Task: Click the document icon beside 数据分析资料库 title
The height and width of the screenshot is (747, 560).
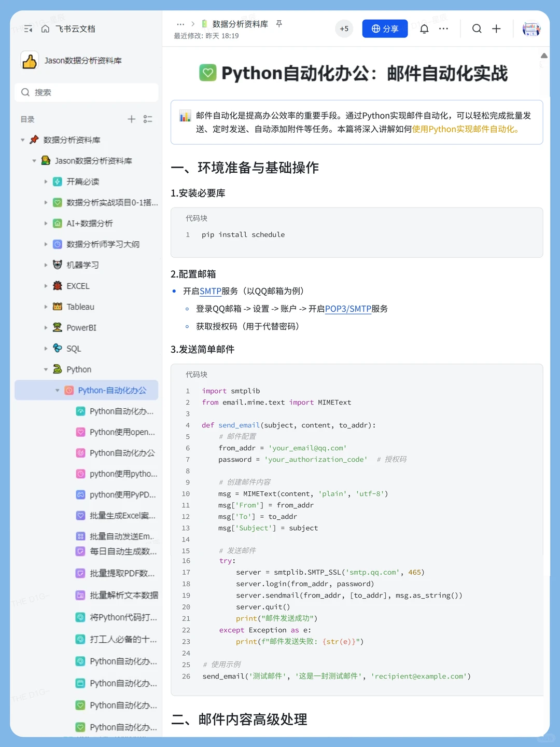Action: point(205,23)
